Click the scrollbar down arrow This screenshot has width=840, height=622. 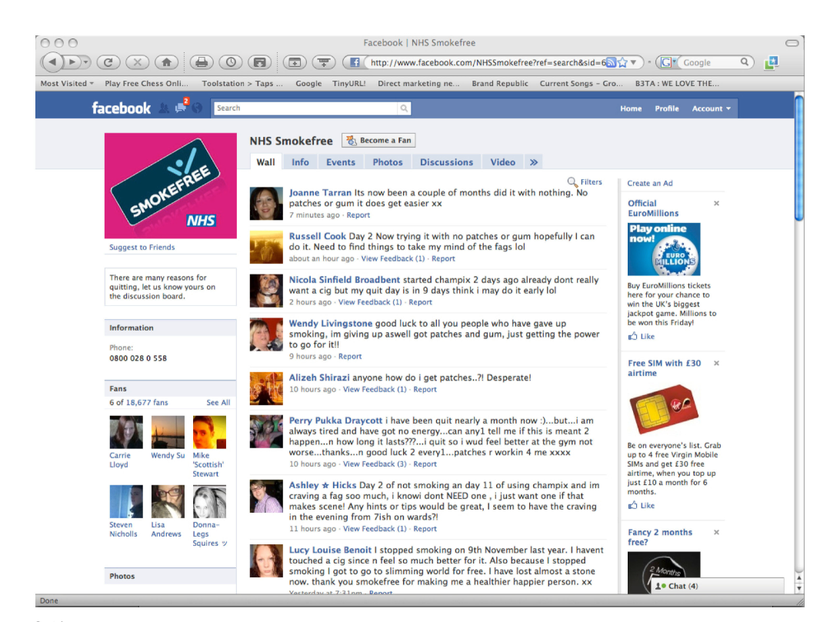click(798, 588)
